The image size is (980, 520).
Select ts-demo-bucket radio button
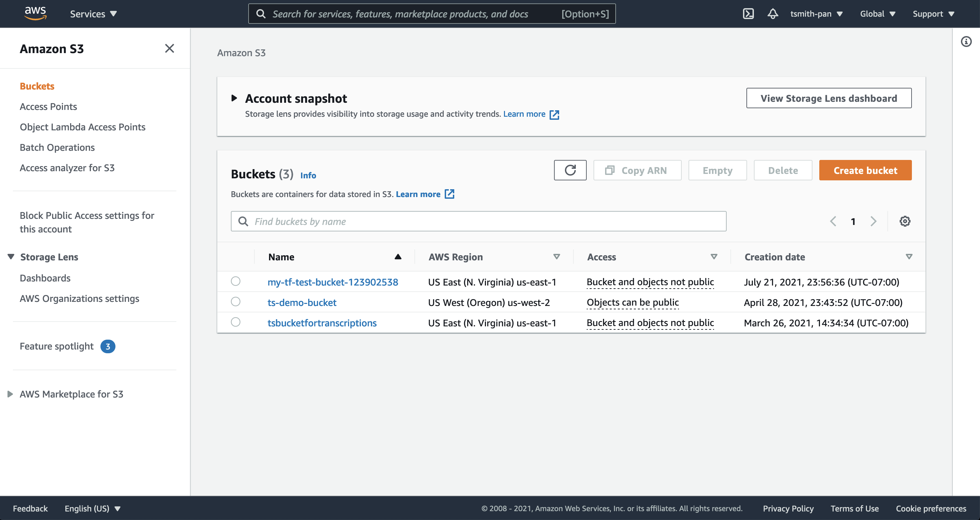236,302
